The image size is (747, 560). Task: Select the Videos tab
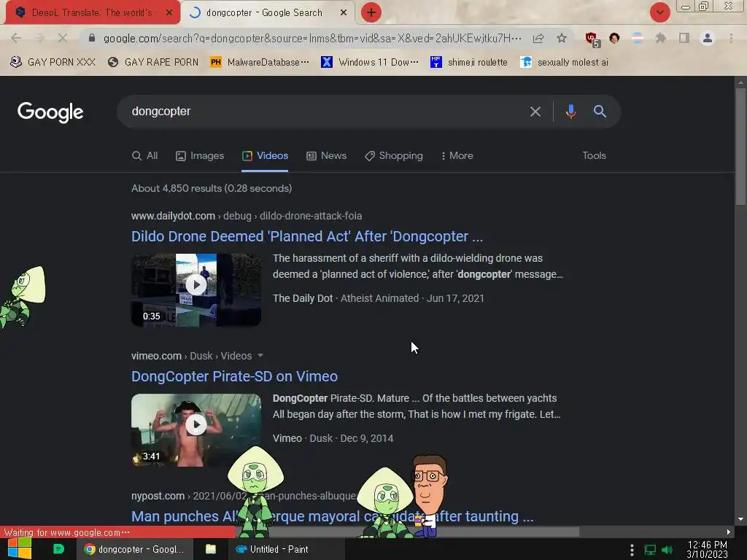tap(265, 156)
